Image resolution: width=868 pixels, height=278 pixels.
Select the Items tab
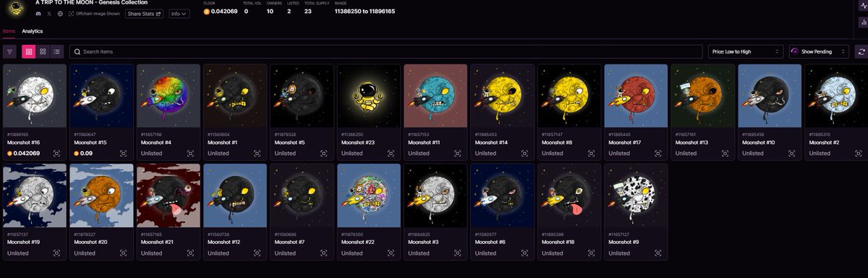[9, 31]
